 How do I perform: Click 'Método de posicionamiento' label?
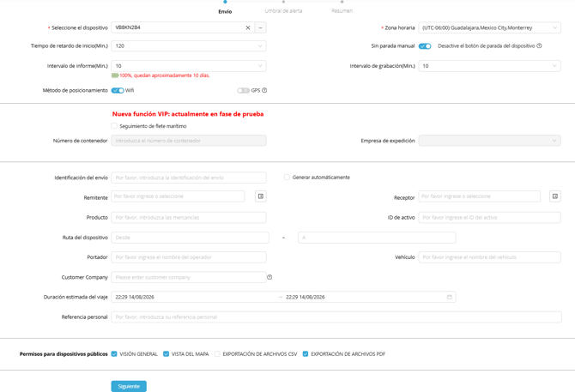click(x=76, y=90)
